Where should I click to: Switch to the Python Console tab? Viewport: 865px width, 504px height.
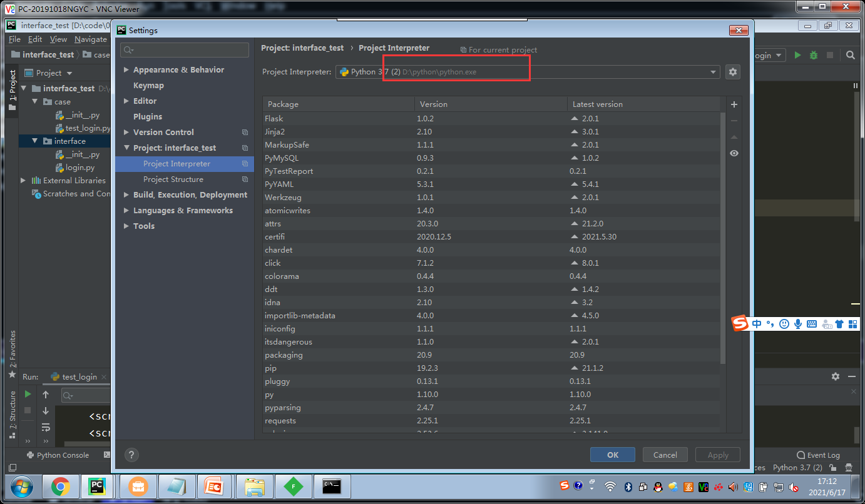(x=58, y=455)
